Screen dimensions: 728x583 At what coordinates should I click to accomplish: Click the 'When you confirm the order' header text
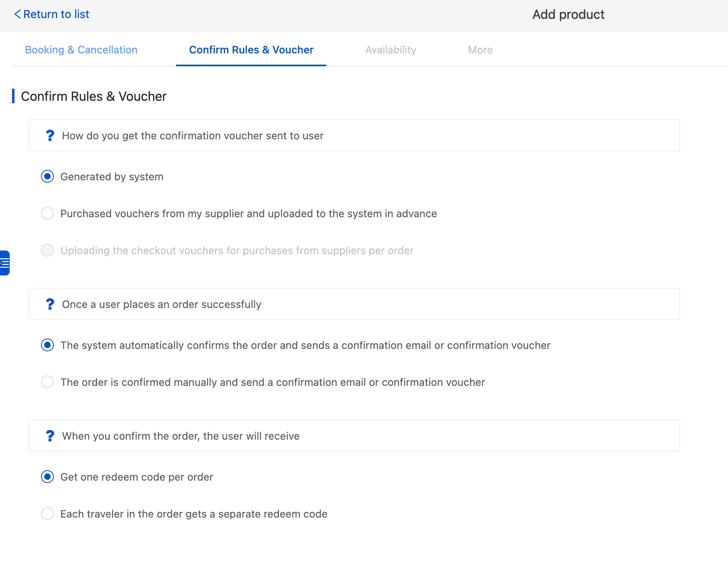pyautogui.click(x=181, y=436)
